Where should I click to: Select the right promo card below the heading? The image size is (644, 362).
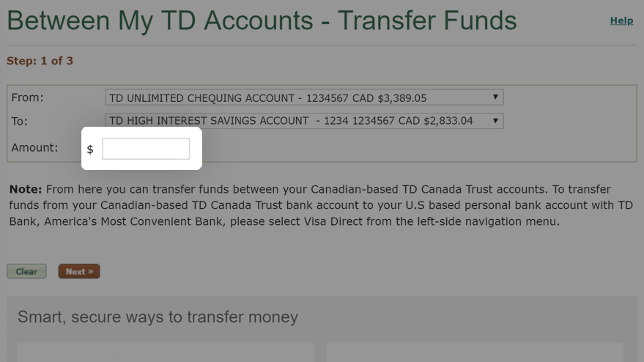pos(475,352)
